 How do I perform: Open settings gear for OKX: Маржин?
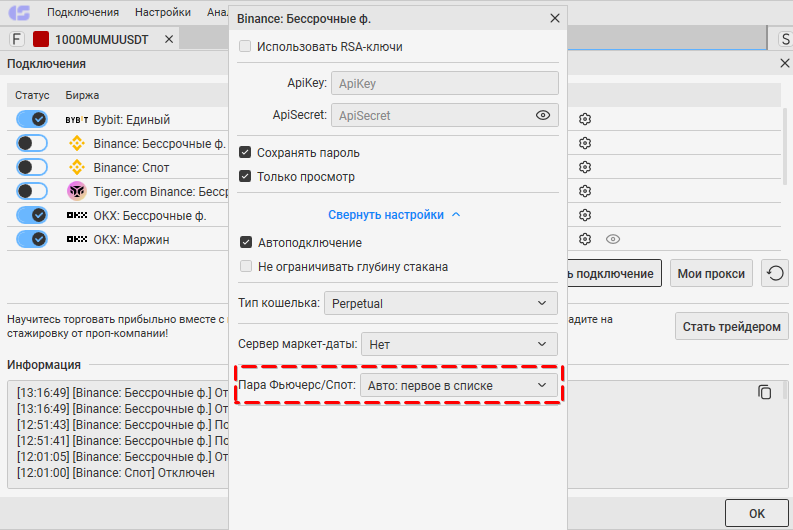coord(585,239)
